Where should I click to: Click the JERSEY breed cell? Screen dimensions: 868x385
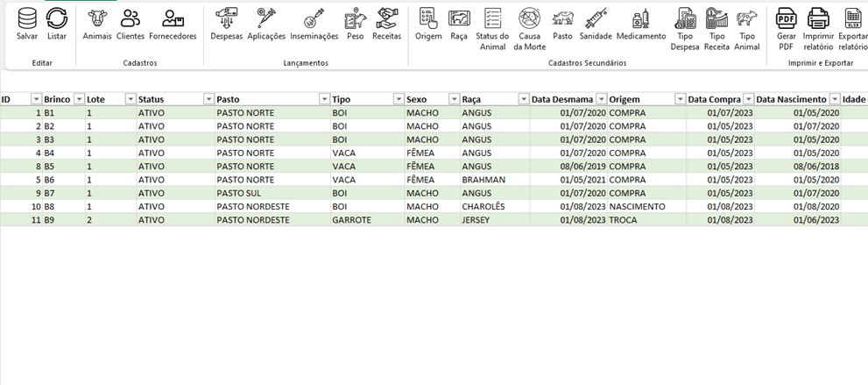[495, 220]
